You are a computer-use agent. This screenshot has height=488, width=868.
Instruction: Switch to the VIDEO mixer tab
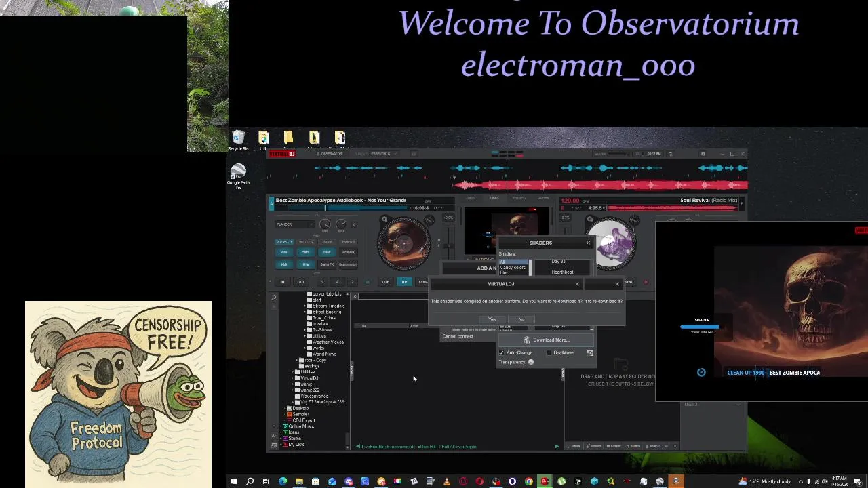click(x=494, y=198)
